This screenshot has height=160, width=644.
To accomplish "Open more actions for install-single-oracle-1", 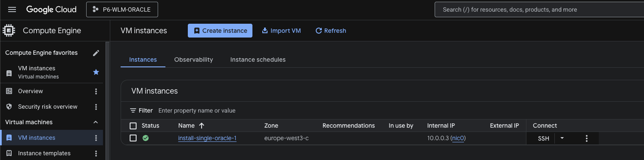I will coord(586,138).
